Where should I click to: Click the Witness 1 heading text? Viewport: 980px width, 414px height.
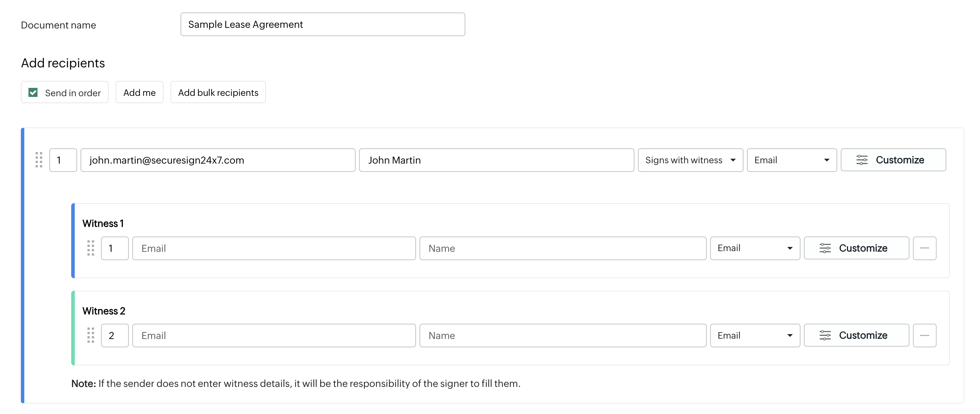[x=103, y=223]
